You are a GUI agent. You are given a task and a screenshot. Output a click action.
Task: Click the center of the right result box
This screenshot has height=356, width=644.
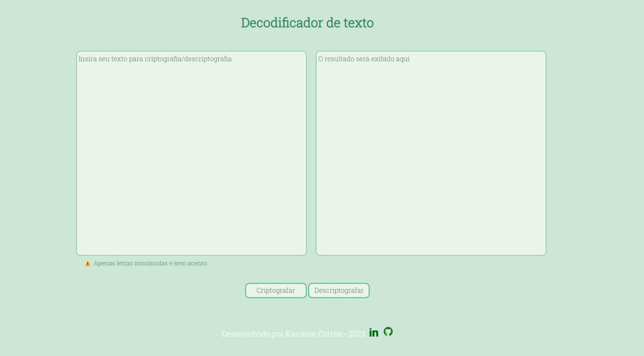point(431,153)
